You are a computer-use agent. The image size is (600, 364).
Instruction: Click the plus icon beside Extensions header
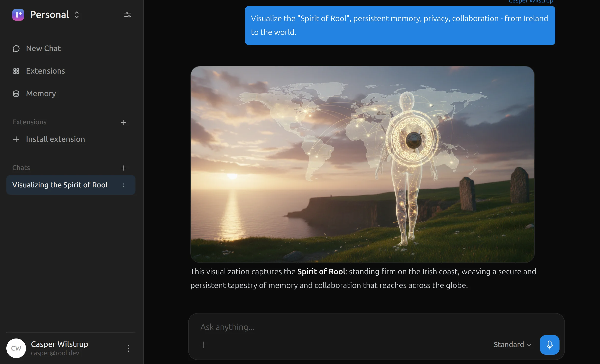[x=124, y=122]
